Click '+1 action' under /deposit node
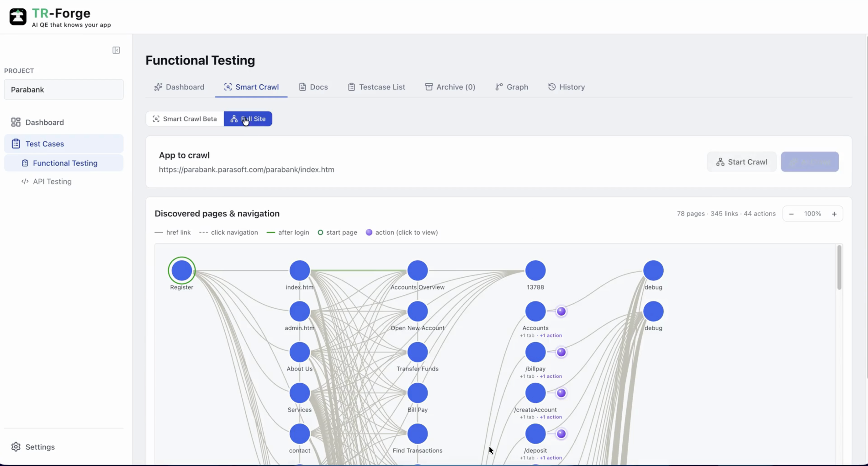 (551, 458)
